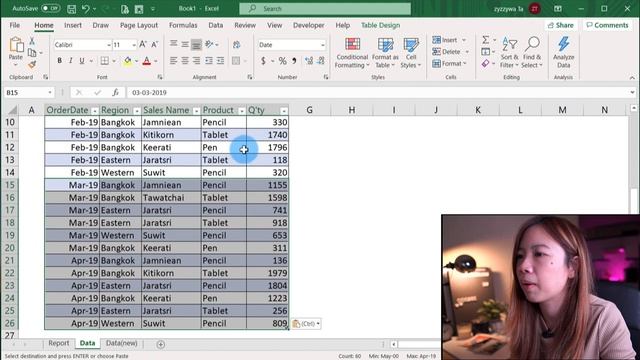The height and width of the screenshot is (360, 640).
Task: Click the Increase Indent icon
Action: pyautogui.click(x=220, y=61)
